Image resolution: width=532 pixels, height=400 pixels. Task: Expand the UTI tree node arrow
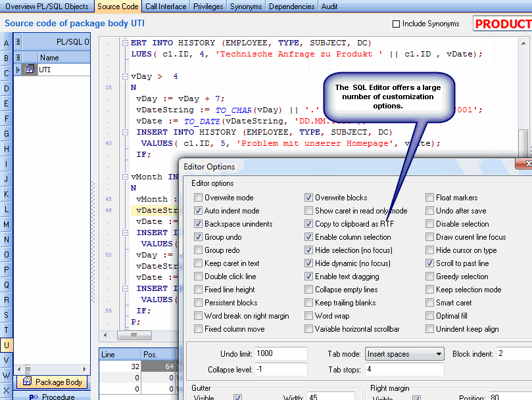pyautogui.click(x=18, y=70)
